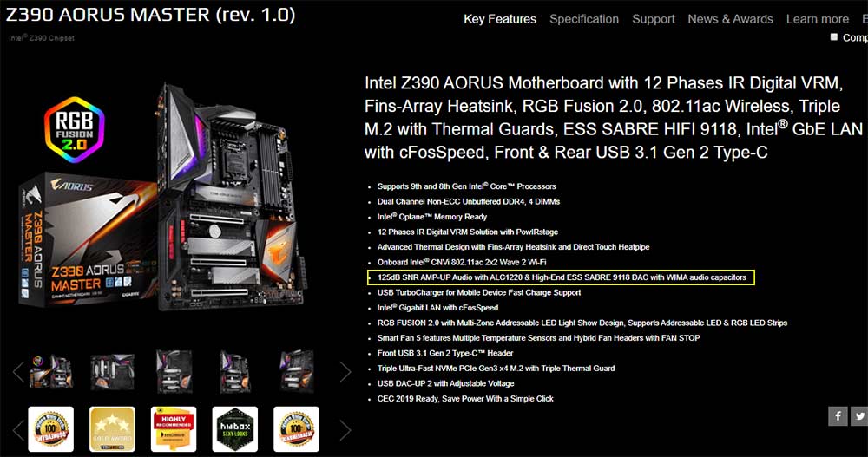Image resolution: width=868 pixels, height=457 pixels.
Task: Open the hwbox Sexy Looks award badge
Action: (x=234, y=429)
